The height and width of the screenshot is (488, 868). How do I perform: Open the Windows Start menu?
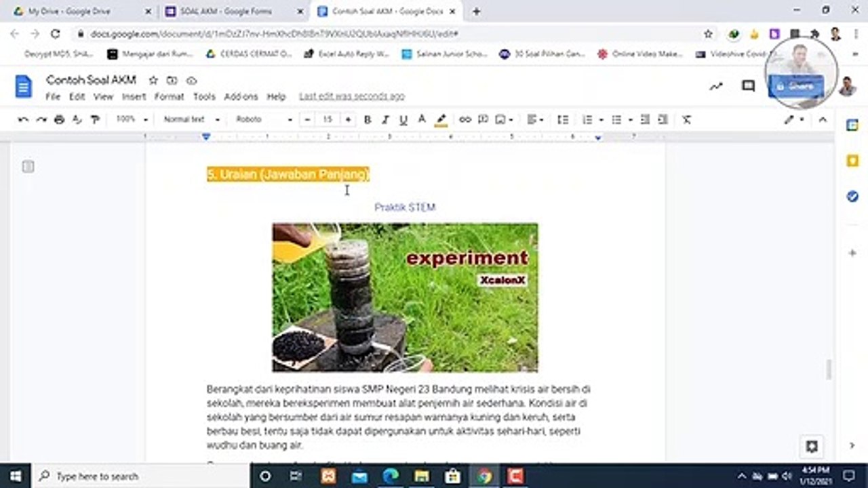pos(15,476)
